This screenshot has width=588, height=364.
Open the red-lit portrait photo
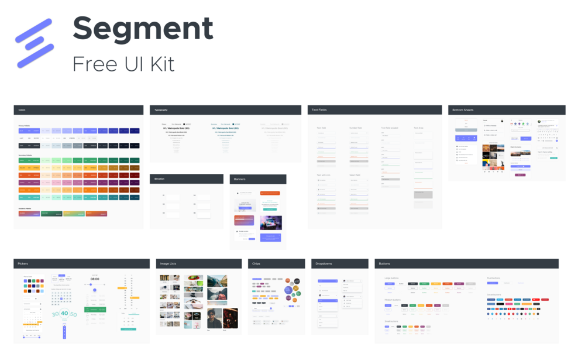[231, 318]
